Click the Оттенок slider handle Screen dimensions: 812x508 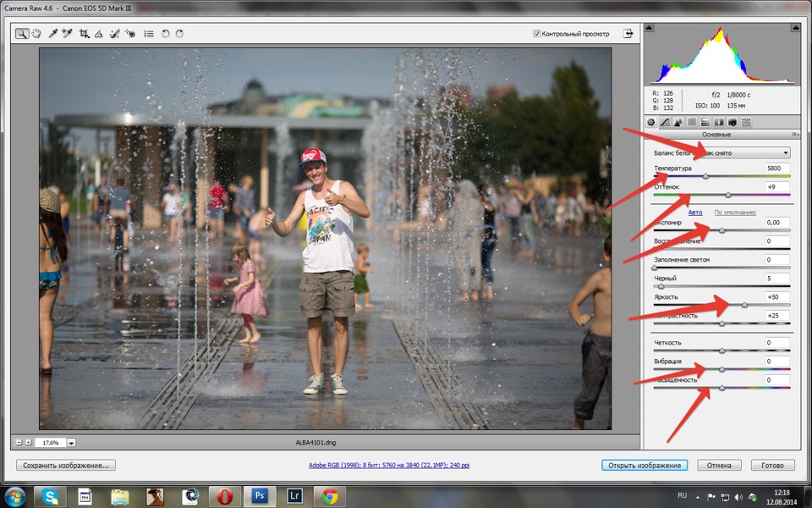728,196
